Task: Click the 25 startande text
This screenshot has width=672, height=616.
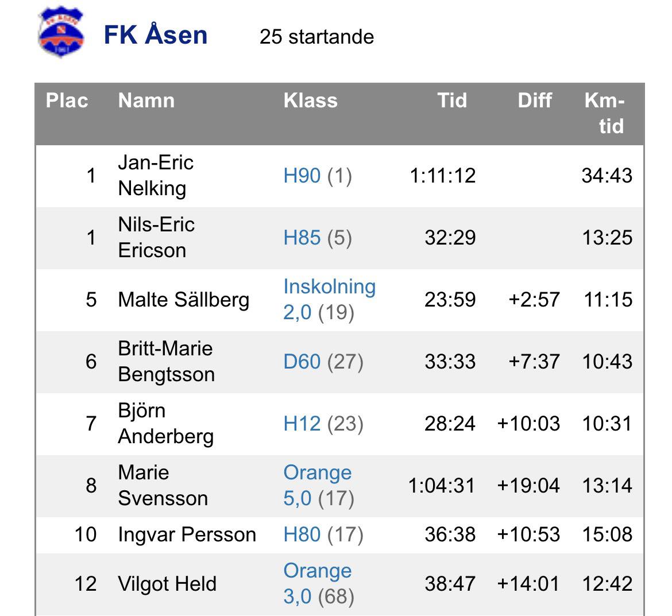Action: tap(316, 37)
